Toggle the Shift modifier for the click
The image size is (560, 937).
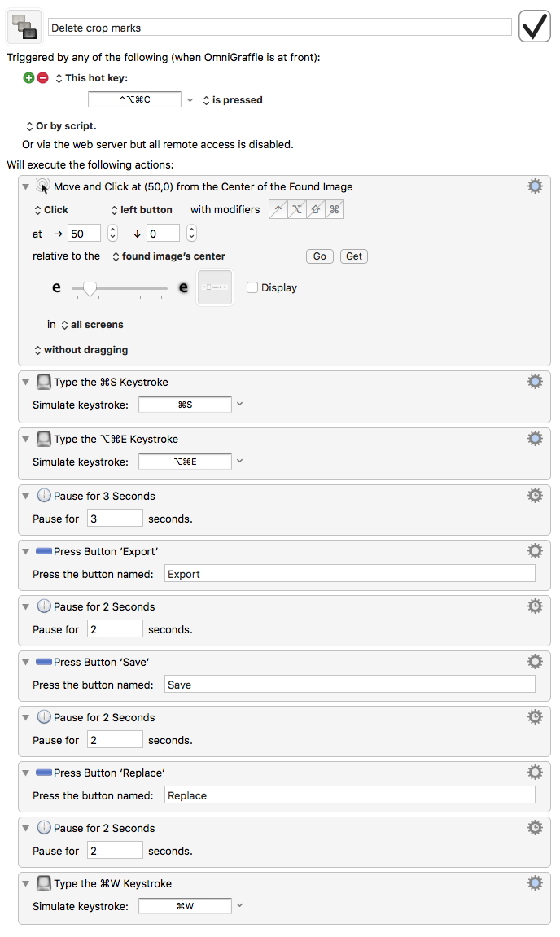pos(315,210)
